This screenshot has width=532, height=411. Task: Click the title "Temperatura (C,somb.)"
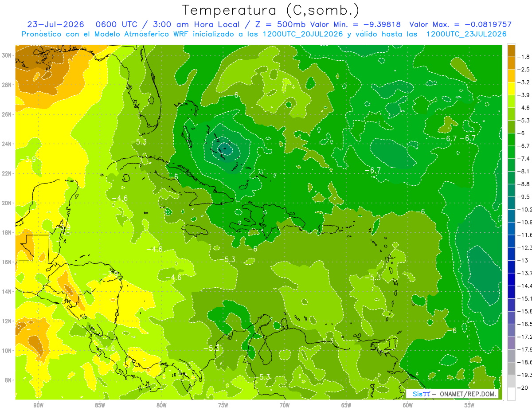tap(271, 10)
